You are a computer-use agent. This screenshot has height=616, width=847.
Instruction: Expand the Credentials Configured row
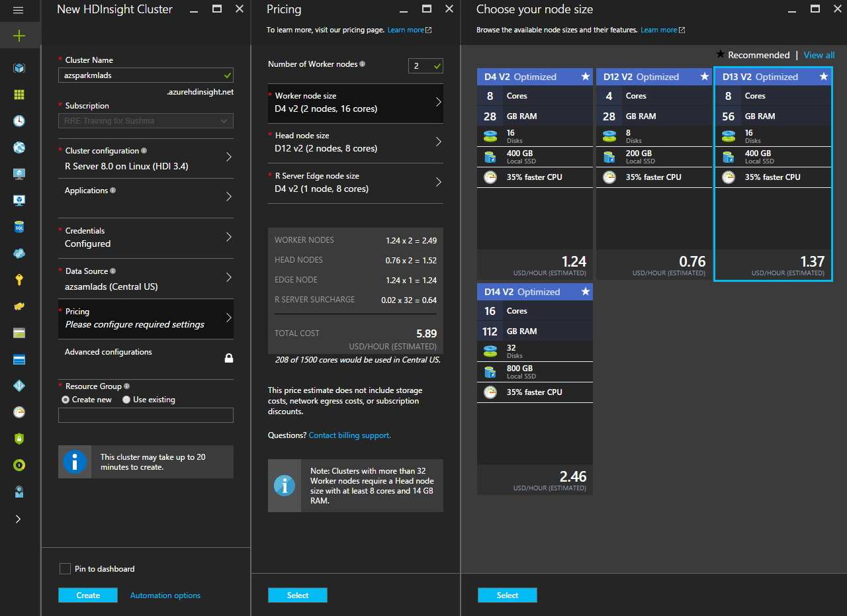[x=146, y=238]
